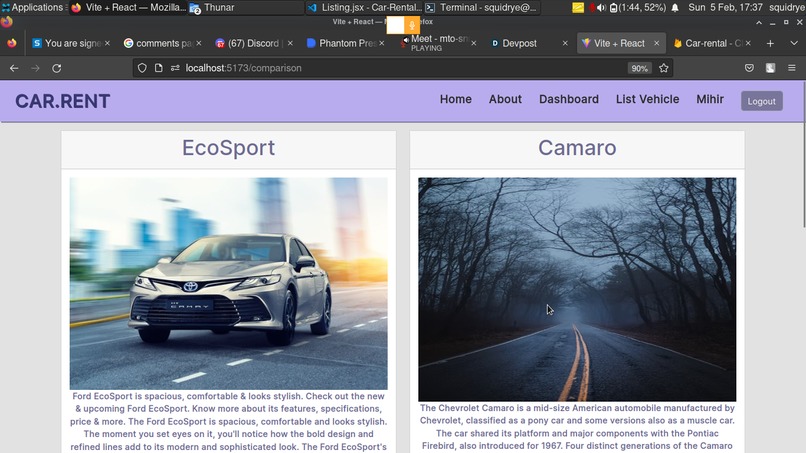Switch to the comments Google tab
Viewport: 806px width, 453px height.
162,43
